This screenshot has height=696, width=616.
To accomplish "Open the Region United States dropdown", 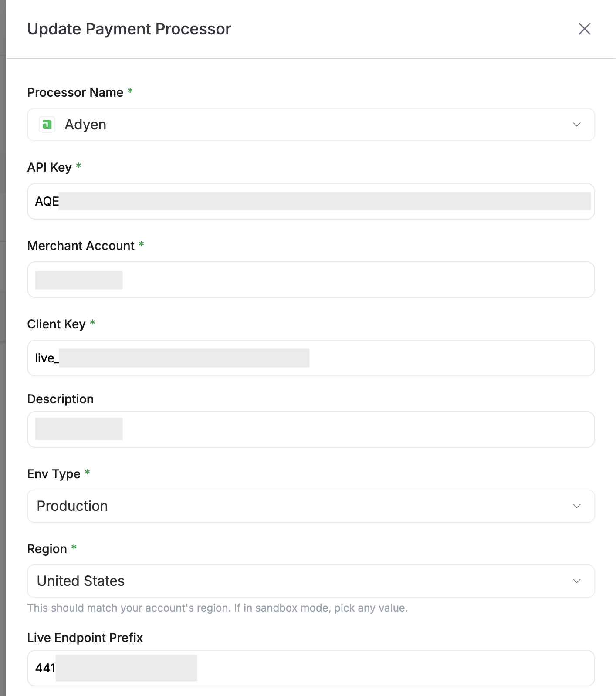I will [x=311, y=581].
